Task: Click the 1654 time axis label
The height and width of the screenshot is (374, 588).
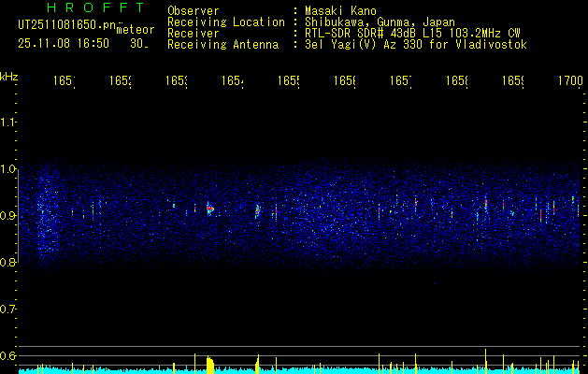Action: click(233, 80)
